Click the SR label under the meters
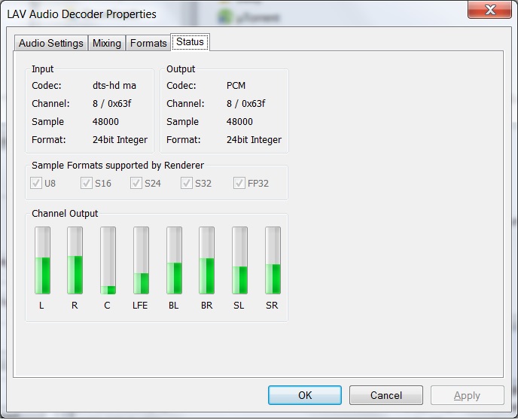The width and height of the screenshot is (518, 420). 272,306
